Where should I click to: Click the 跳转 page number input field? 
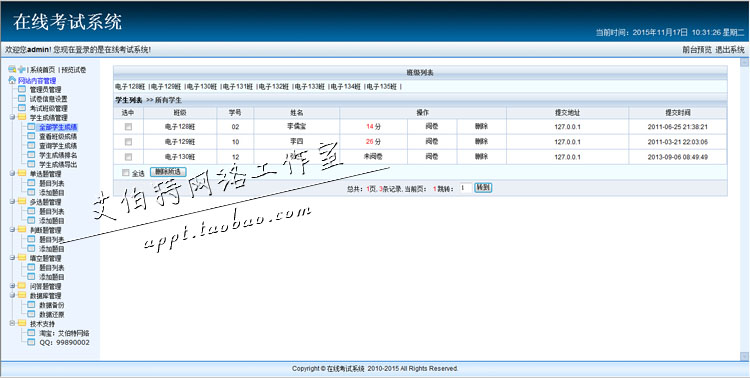(x=465, y=188)
